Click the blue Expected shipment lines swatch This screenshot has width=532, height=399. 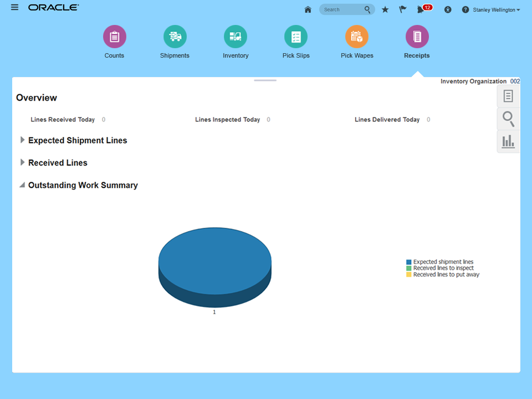(x=409, y=262)
